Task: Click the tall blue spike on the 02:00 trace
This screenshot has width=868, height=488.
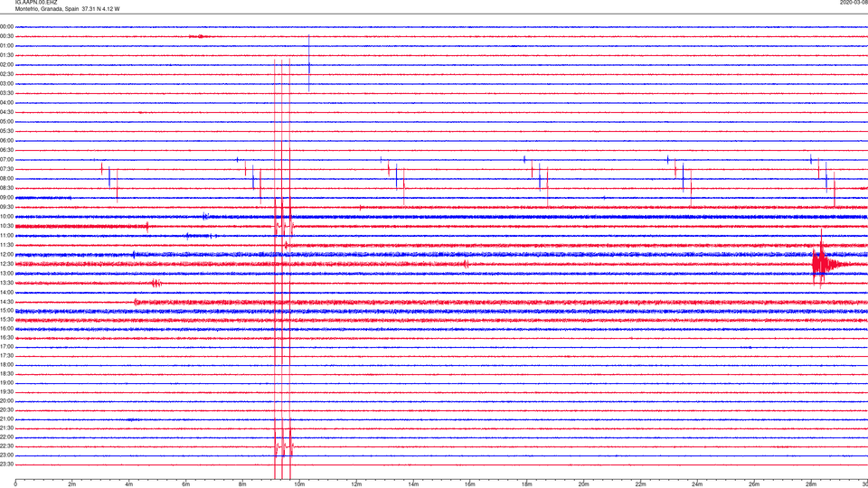Action: pos(309,63)
